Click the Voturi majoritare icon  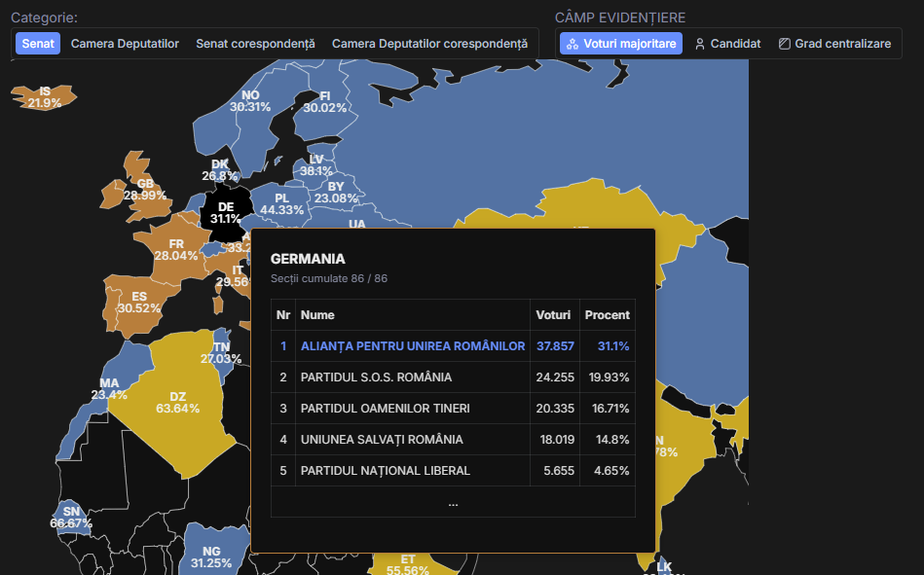pyautogui.click(x=573, y=44)
